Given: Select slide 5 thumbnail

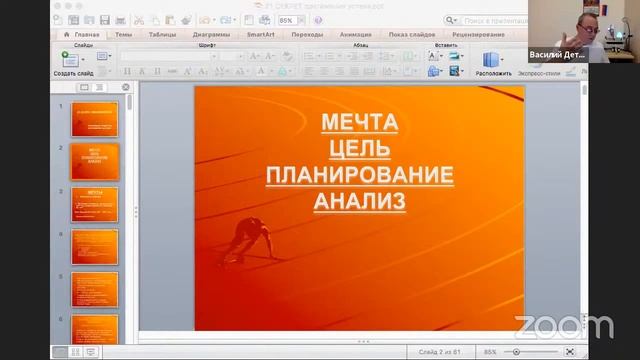Looking at the screenshot, I should [x=95, y=290].
